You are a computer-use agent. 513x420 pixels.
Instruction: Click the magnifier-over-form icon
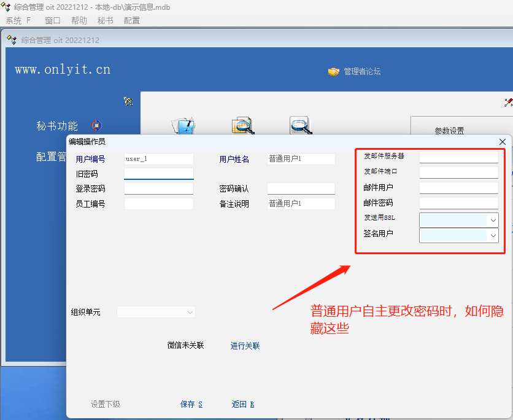(242, 125)
